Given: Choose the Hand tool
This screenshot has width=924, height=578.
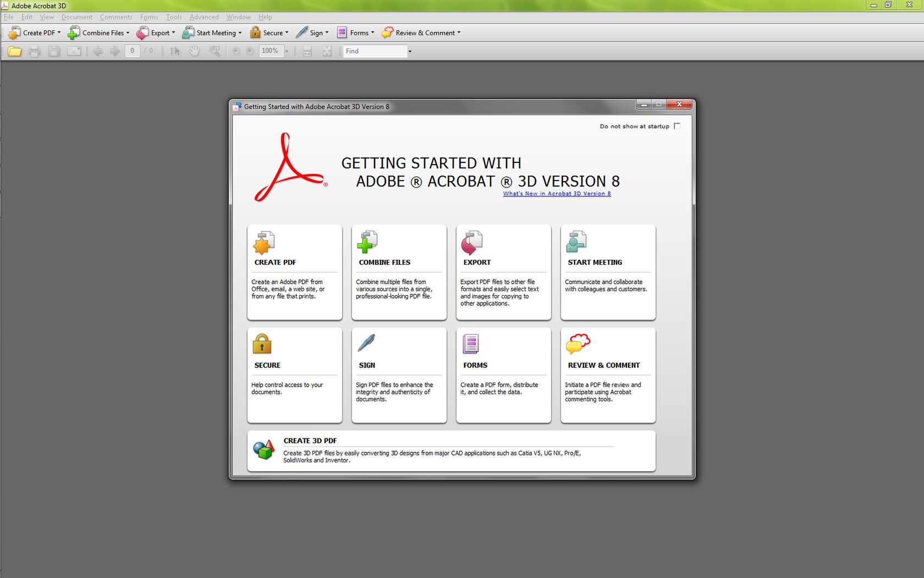Looking at the screenshot, I should pos(194,51).
